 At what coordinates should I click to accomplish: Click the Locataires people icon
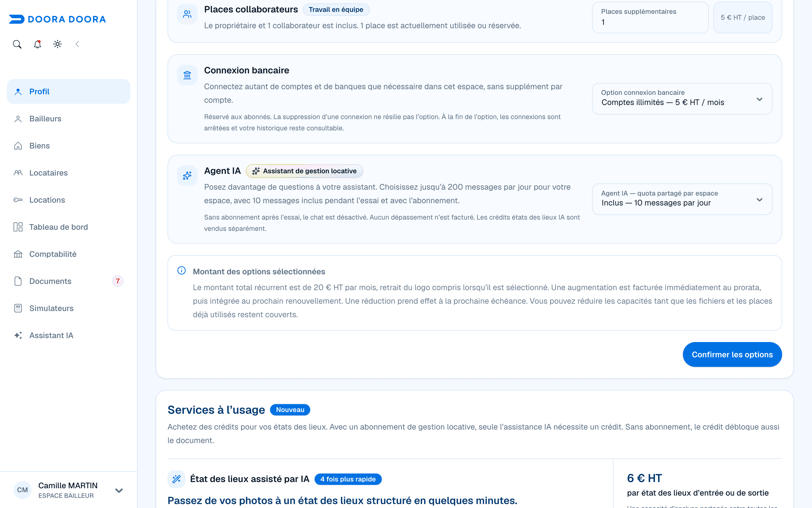[18, 173]
